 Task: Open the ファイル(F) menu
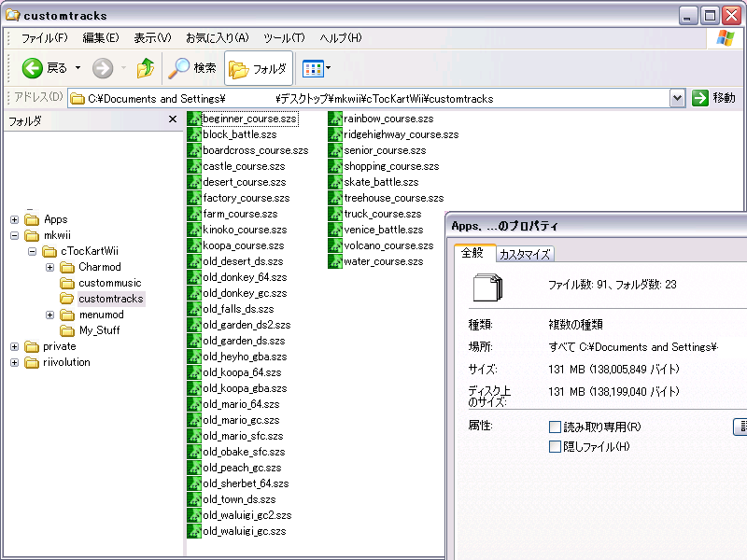click(44, 38)
